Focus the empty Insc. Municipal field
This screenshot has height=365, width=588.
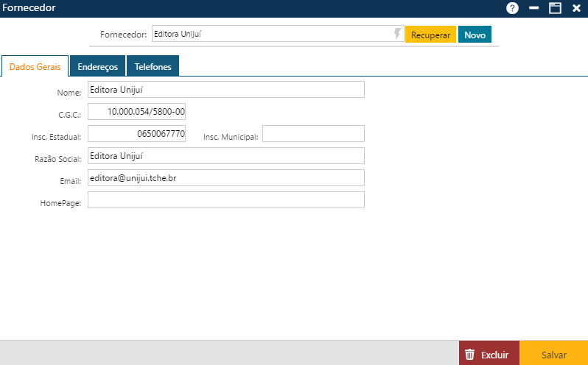click(x=313, y=134)
